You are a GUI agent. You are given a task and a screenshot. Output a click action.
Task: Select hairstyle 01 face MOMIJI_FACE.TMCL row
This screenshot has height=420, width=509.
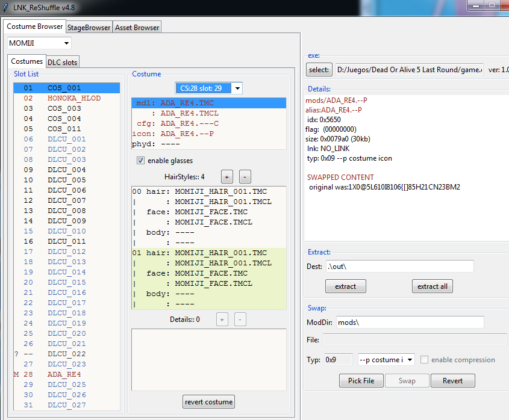pos(209,283)
